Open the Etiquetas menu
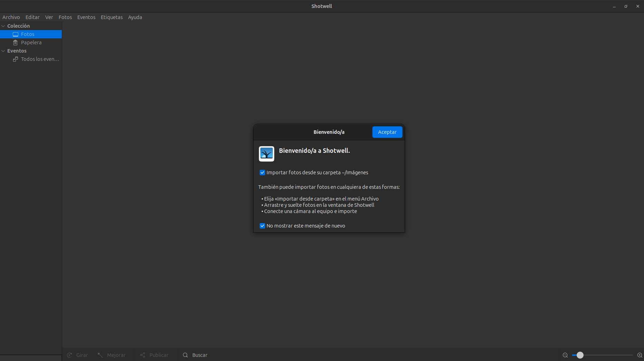 [112, 17]
